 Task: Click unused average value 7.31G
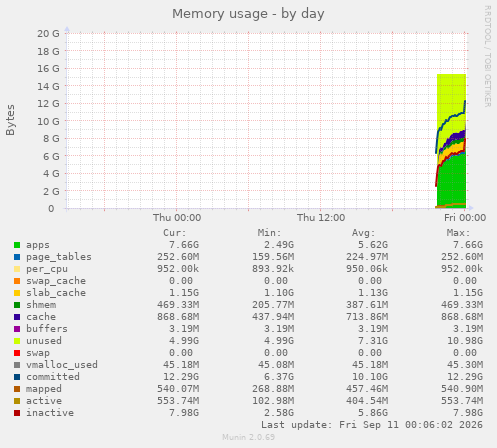373,341
